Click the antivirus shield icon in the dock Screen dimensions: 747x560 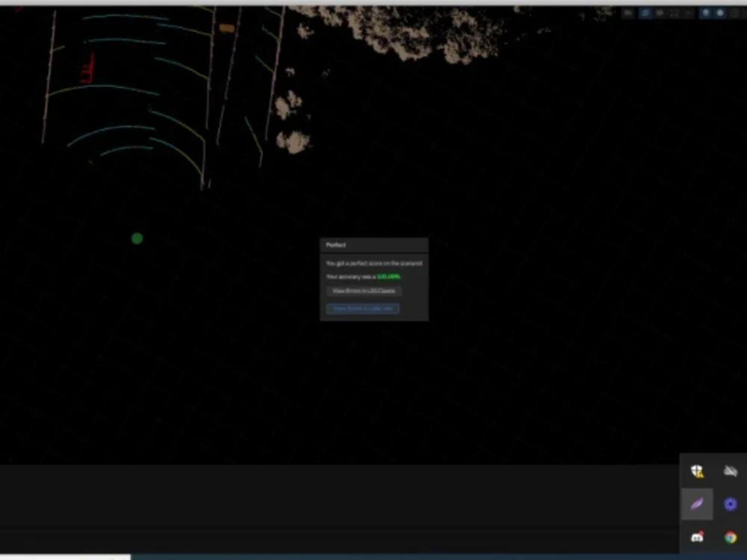(697, 470)
